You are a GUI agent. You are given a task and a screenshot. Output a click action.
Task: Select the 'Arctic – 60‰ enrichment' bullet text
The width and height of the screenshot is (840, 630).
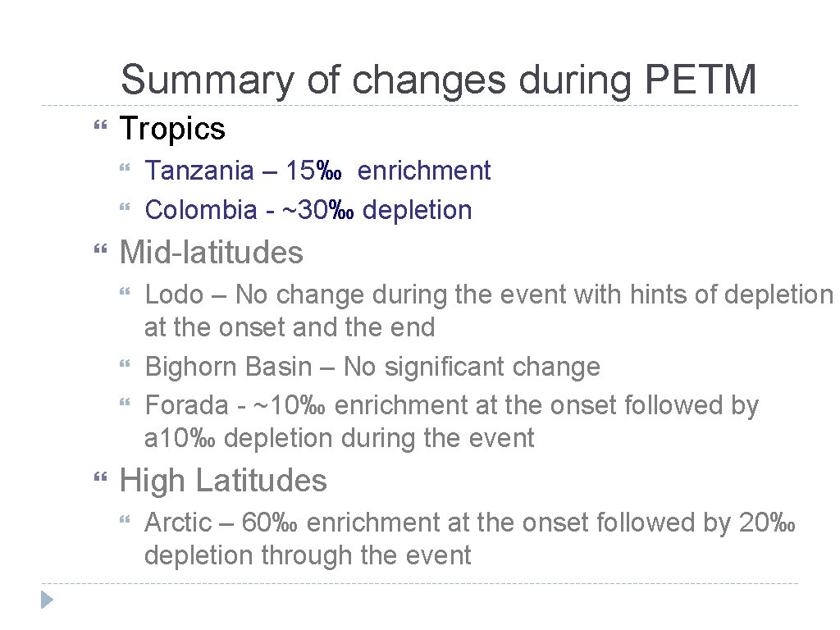point(469,538)
